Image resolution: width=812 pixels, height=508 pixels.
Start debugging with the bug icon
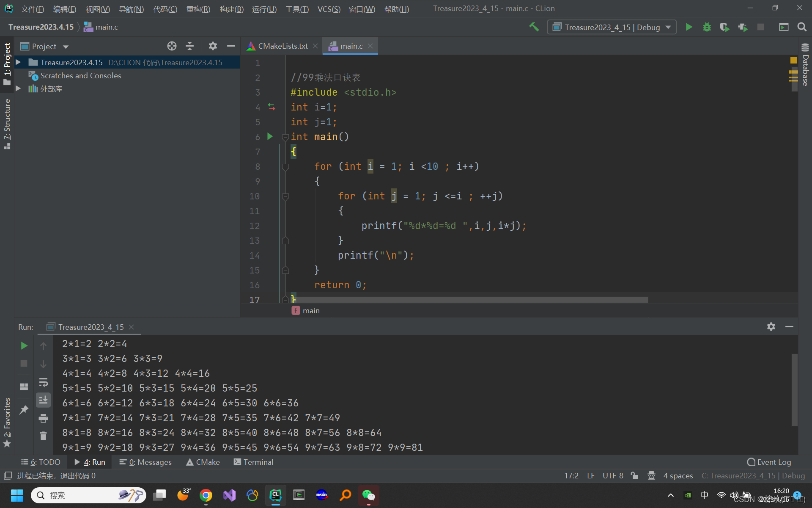pyautogui.click(x=707, y=27)
